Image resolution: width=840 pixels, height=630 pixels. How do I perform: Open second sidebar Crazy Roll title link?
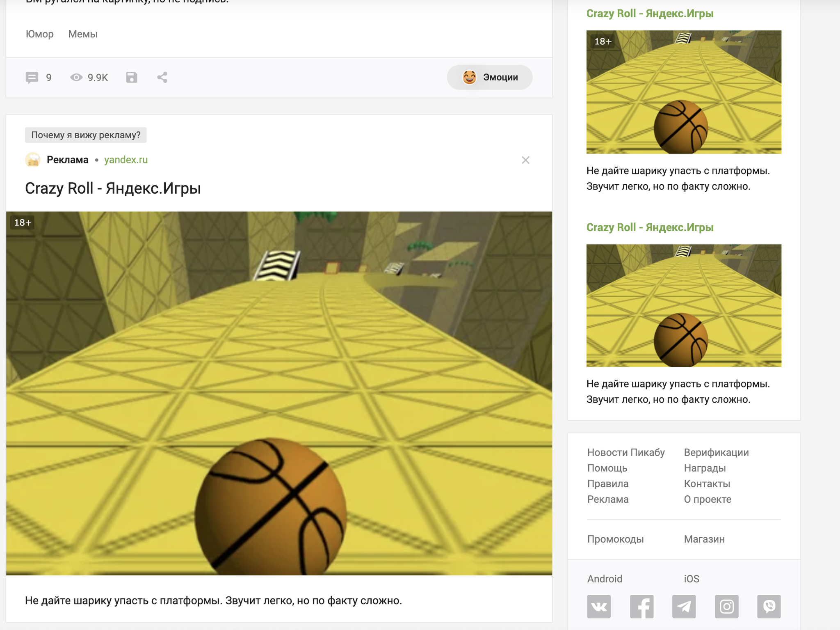coord(650,227)
